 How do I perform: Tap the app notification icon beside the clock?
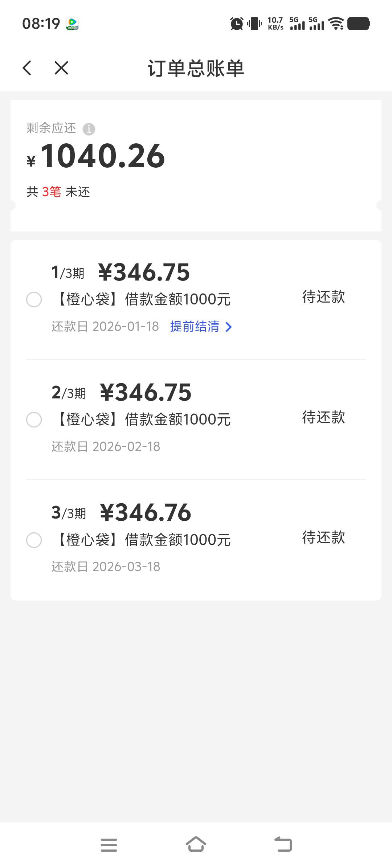click(x=73, y=24)
